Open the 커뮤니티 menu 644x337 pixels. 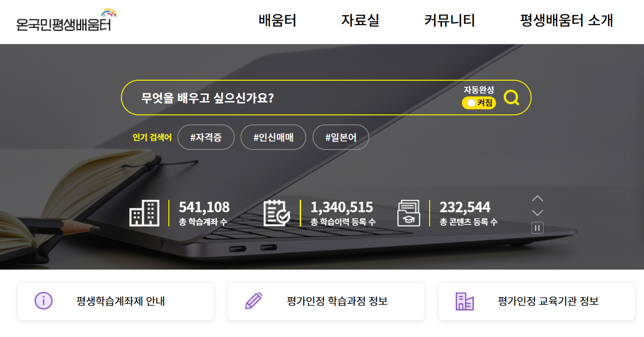(450, 21)
